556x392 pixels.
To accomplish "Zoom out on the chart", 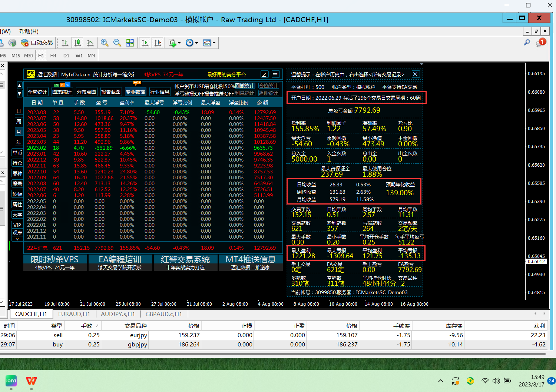I will pos(117,43).
